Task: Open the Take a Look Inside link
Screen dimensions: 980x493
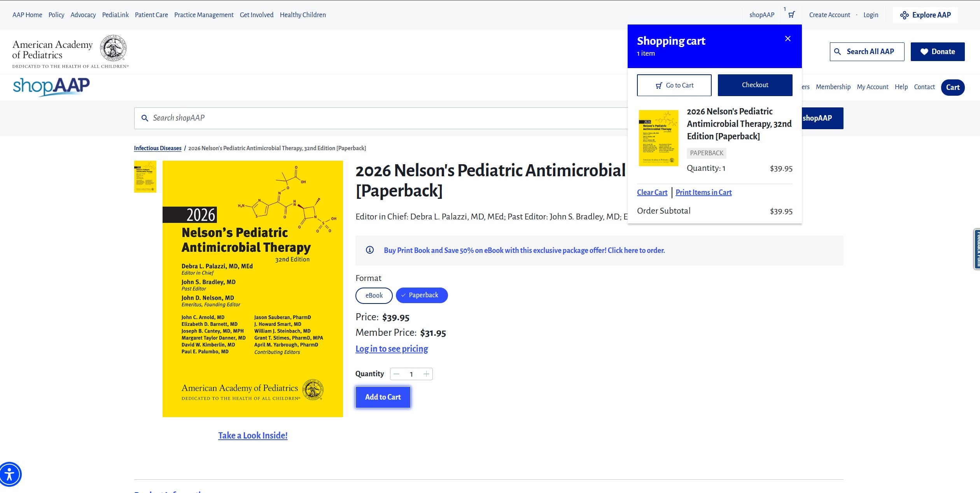Action: point(253,435)
